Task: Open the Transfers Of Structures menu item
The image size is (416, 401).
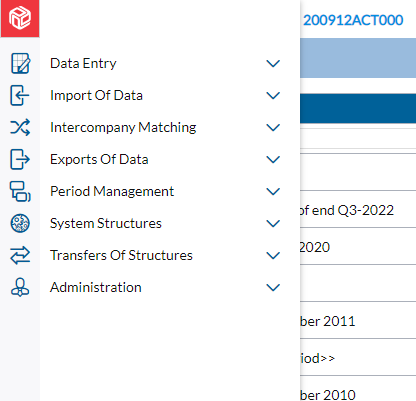Action: point(121,255)
